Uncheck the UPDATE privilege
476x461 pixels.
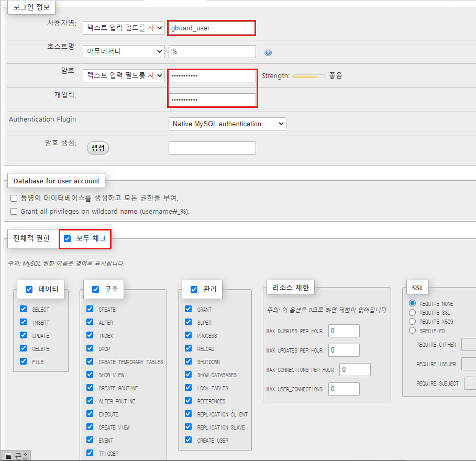pos(24,335)
